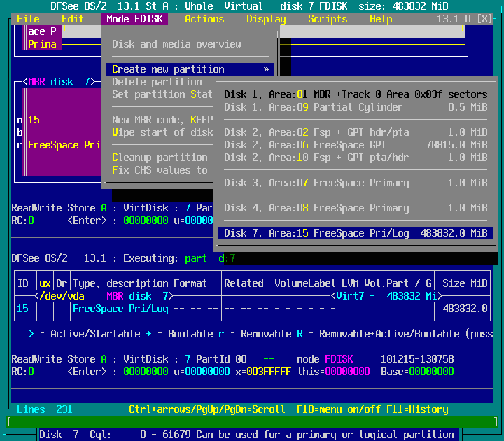
Task: Click the Mode=FDISK menu
Action: click(x=134, y=19)
